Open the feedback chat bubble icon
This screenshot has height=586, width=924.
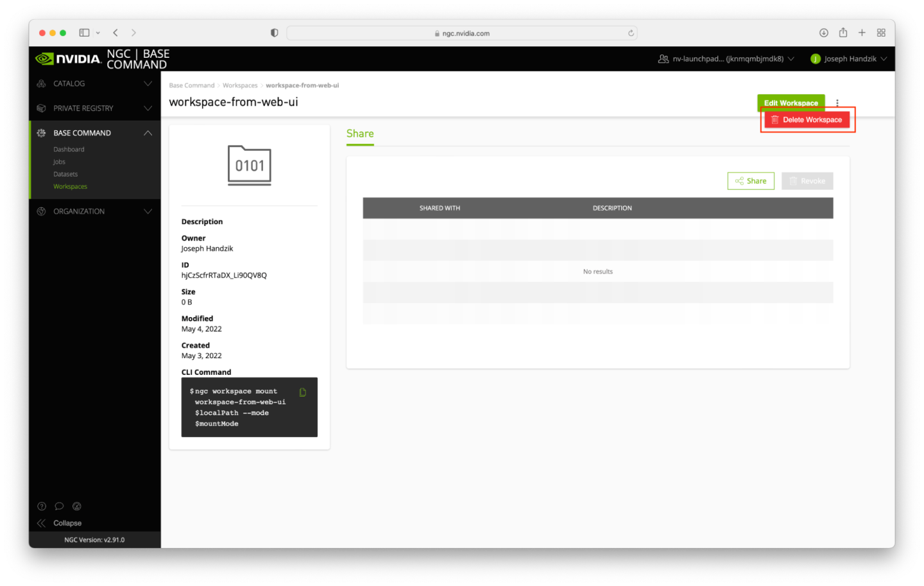(x=59, y=506)
